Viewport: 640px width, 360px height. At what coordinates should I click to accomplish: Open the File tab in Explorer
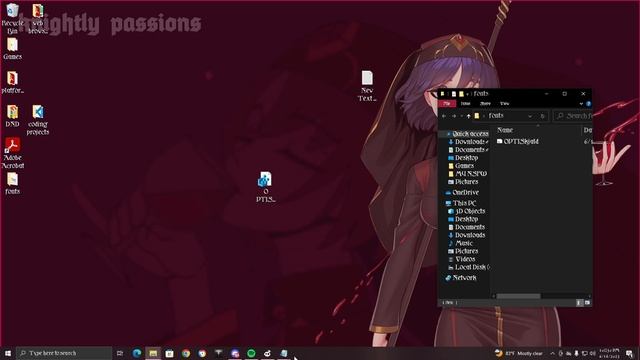point(447,104)
